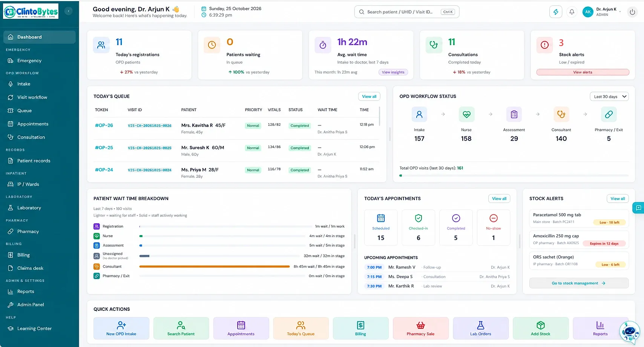Expand the Dr. Arjun K profile dropdown
Image resolution: width=644 pixels, height=347 pixels.
tap(602, 12)
